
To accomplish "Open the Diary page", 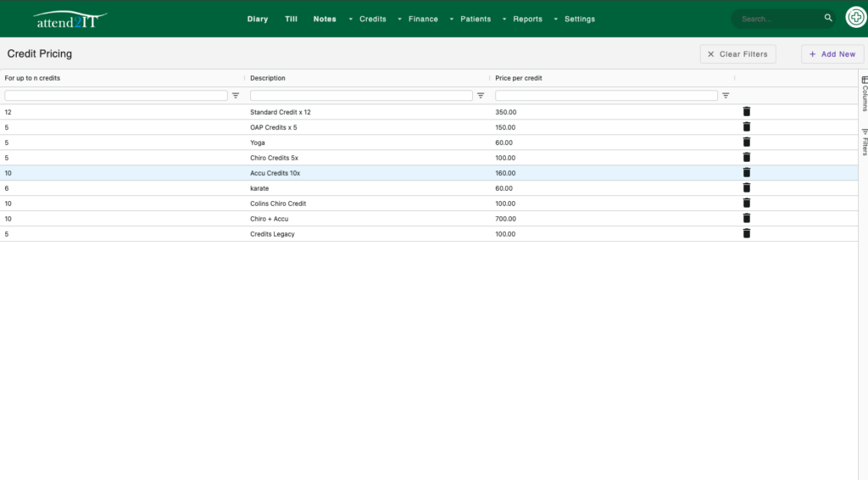I will 258,19.
